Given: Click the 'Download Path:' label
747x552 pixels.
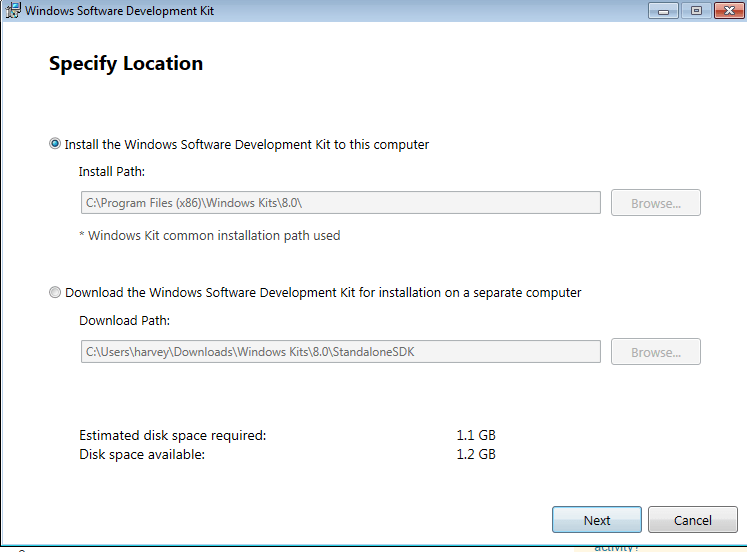Looking at the screenshot, I should pyautogui.click(x=124, y=321).
